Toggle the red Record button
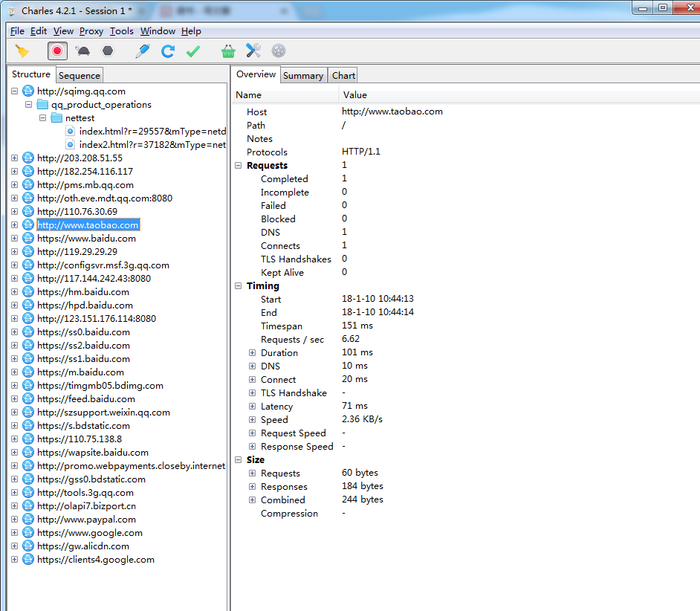This screenshot has width=700, height=611. (x=57, y=51)
